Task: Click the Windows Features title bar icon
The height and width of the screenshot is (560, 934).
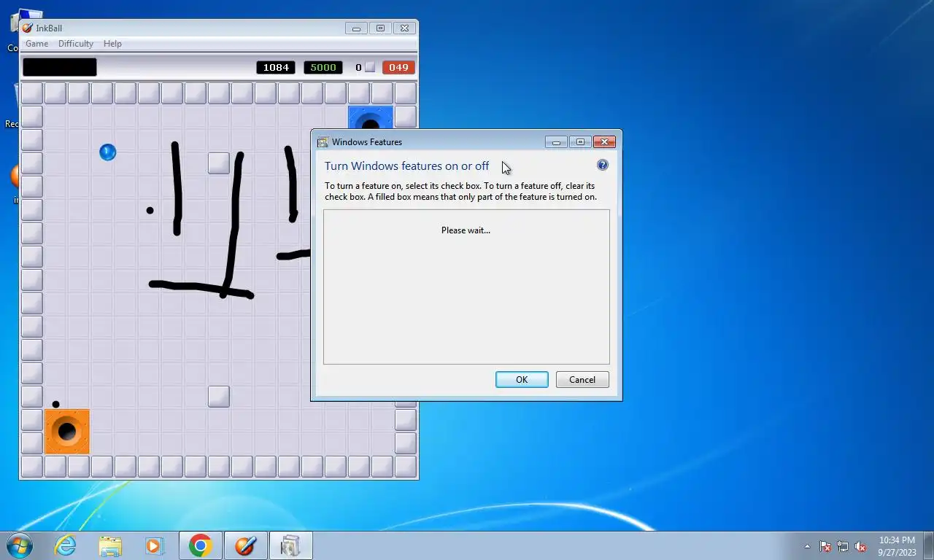Action: click(323, 142)
